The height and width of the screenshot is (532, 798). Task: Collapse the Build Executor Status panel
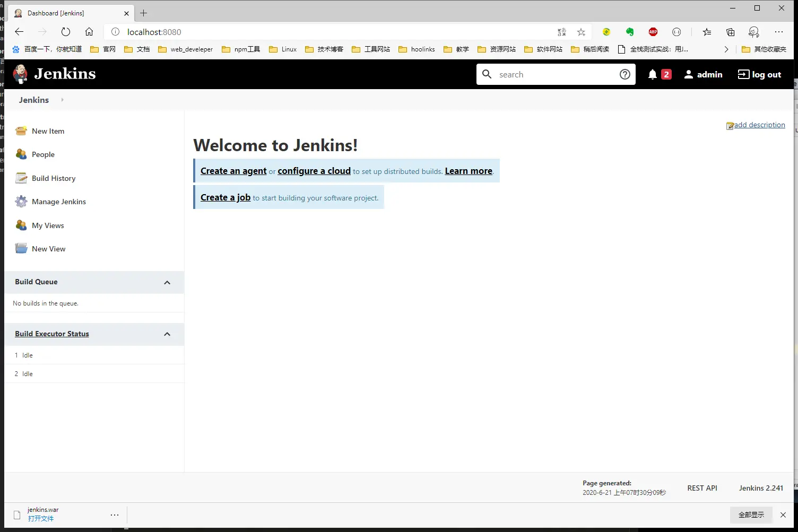tap(167, 334)
